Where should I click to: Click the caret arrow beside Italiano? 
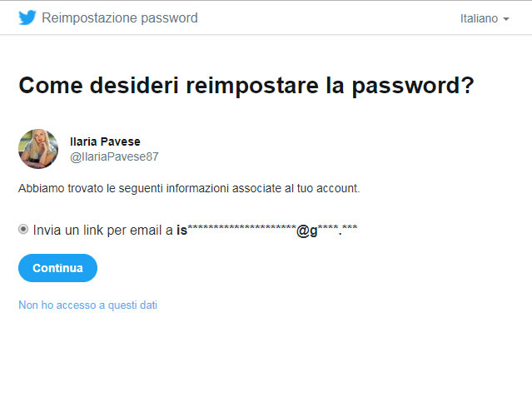click(506, 19)
